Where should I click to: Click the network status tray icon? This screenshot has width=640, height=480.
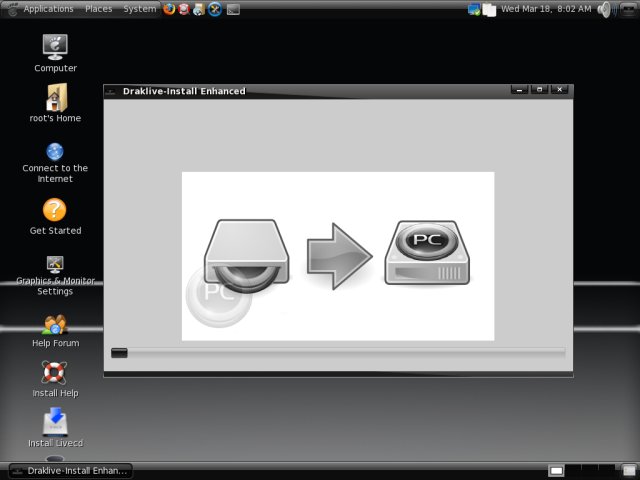474,9
